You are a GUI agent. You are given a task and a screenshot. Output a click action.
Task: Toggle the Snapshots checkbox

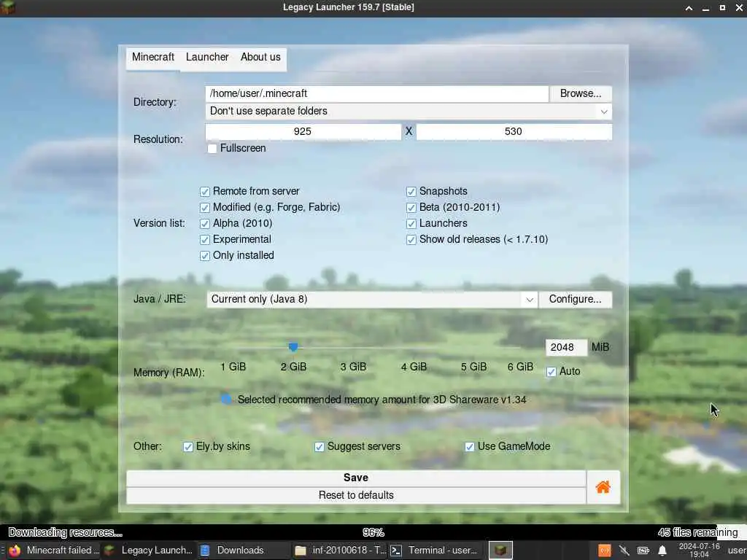pyautogui.click(x=411, y=192)
